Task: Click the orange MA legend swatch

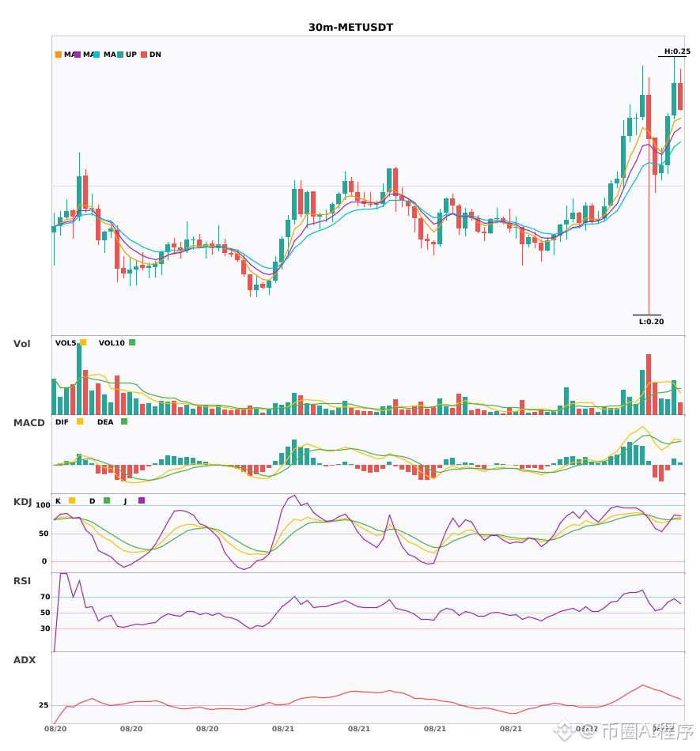Action: tap(59, 55)
